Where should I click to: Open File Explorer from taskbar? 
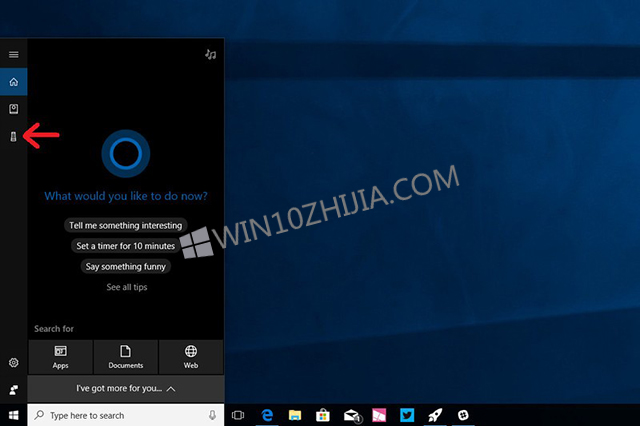(x=295, y=415)
